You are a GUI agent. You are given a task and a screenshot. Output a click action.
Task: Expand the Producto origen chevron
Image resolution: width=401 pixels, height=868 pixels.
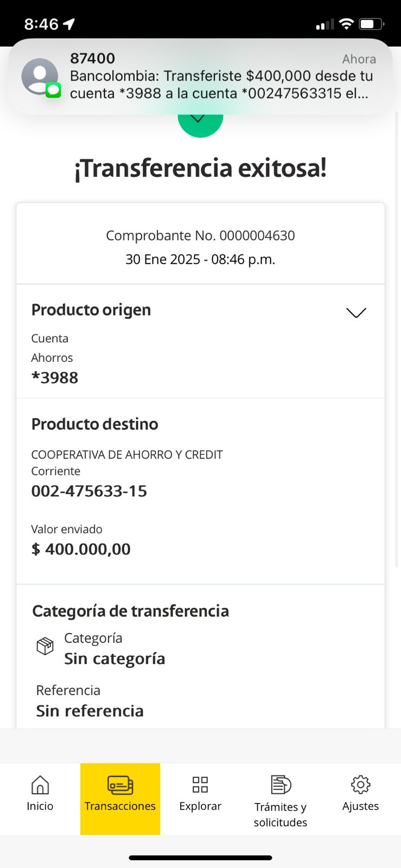[x=356, y=312]
